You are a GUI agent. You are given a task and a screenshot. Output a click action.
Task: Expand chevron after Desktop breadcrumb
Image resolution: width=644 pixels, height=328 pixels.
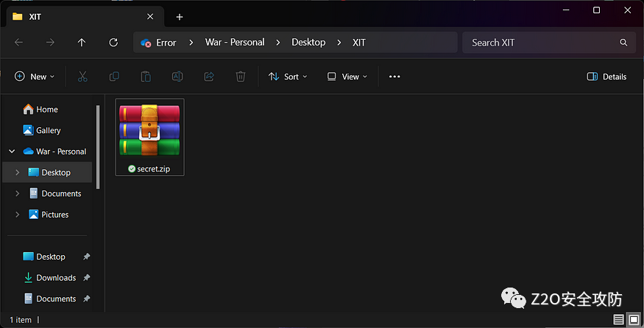tap(339, 42)
